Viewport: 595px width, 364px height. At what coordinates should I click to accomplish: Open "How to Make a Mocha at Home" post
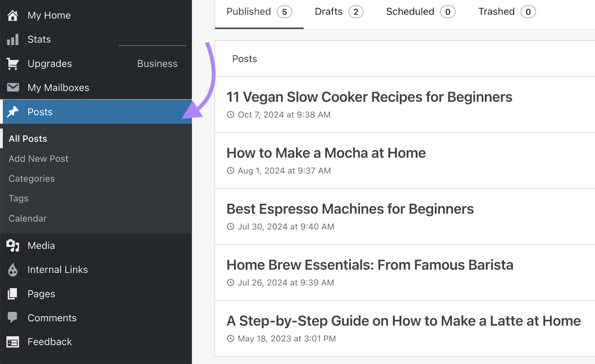pyautogui.click(x=326, y=153)
